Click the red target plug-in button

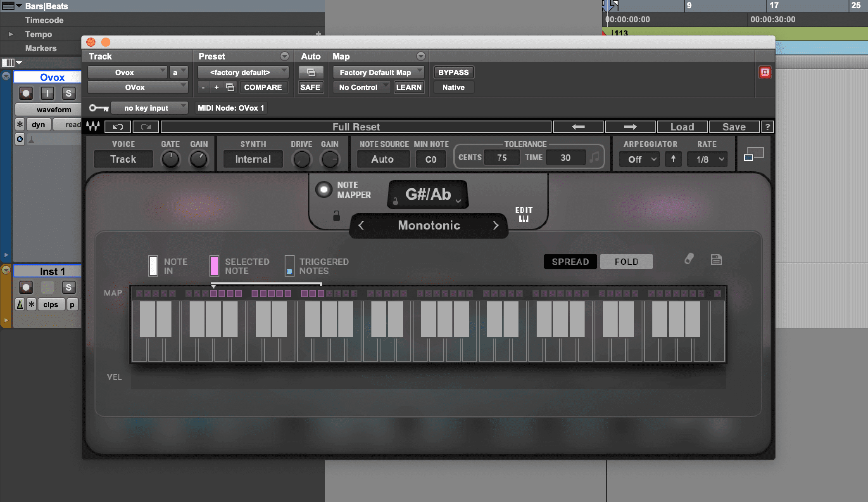(765, 72)
